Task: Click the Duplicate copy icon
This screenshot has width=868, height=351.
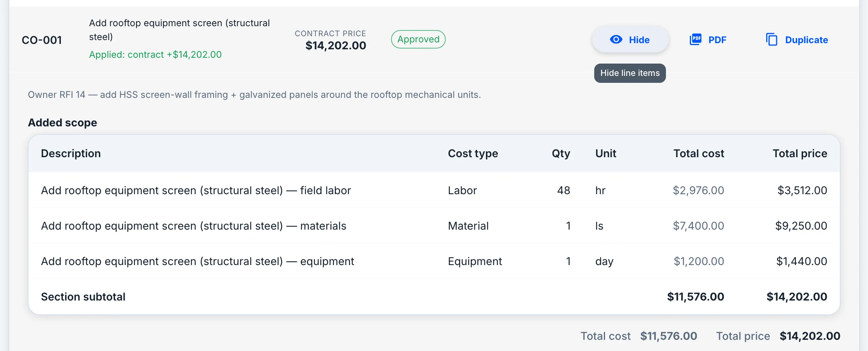Action: (x=771, y=40)
